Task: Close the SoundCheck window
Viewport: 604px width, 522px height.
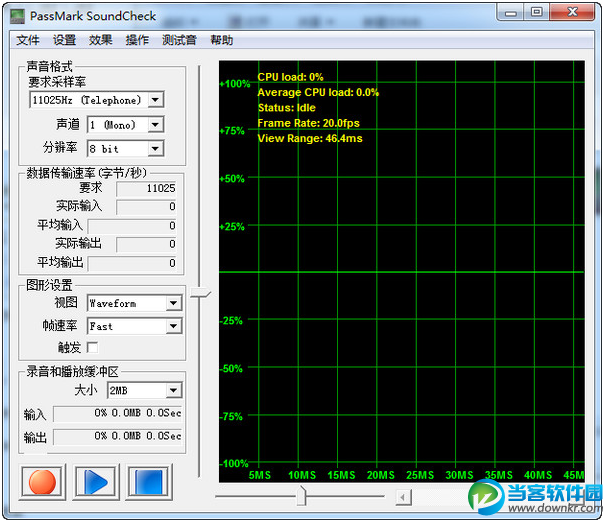Action: (x=572, y=13)
